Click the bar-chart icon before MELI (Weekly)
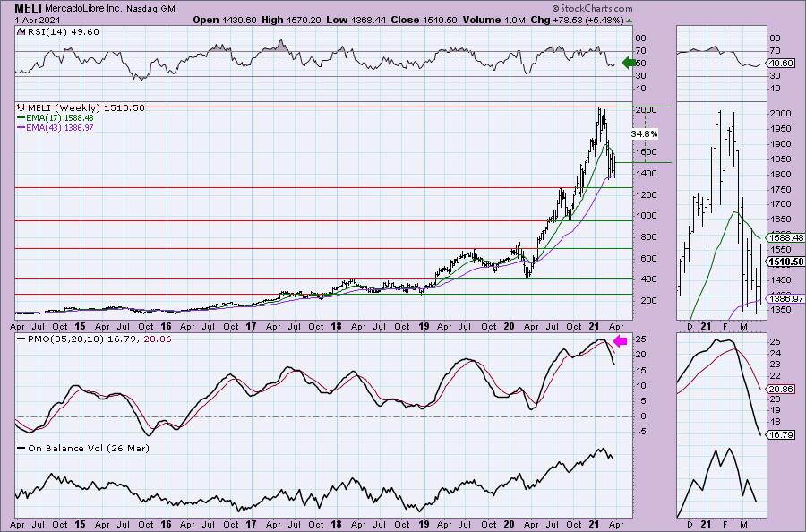This screenshot has width=806, height=532. point(21,108)
